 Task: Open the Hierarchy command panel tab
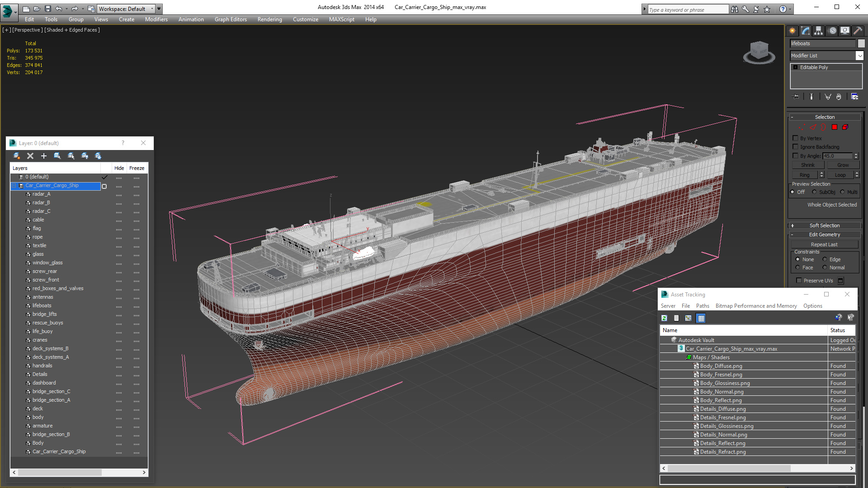[x=819, y=31]
